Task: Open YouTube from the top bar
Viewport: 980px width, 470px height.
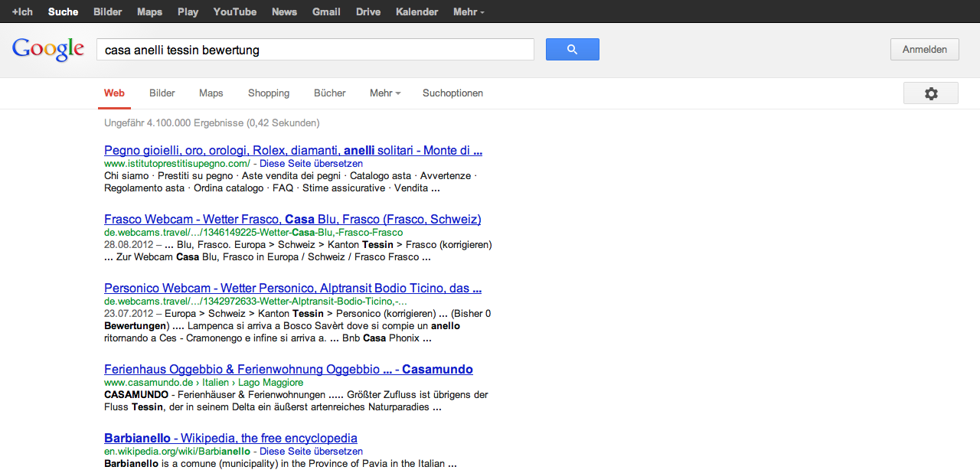Action: point(235,12)
